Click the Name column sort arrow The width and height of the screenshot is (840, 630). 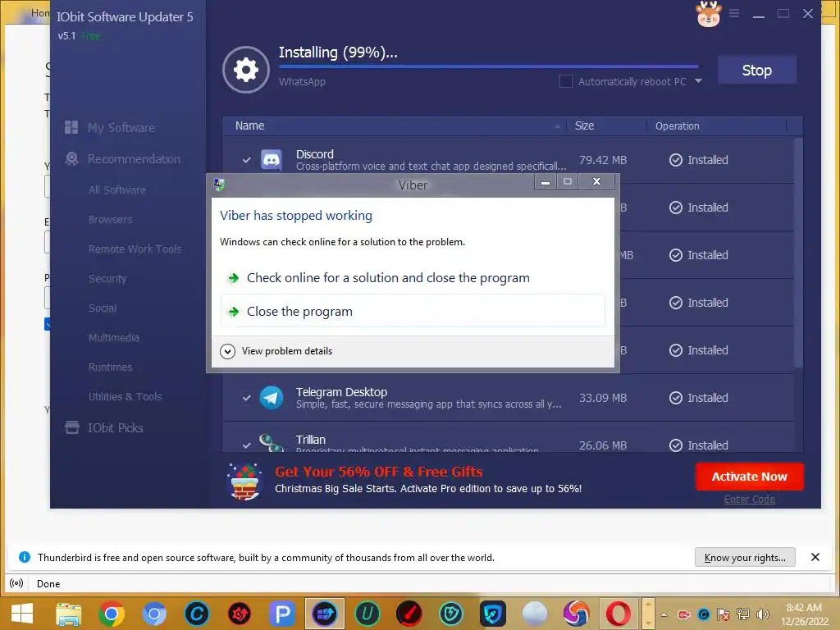[x=557, y=126]
